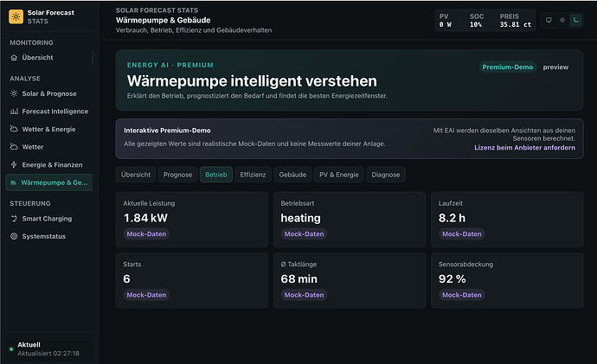Open the PV & Energie tab
The width and height of the screenshot is (597, 364).
(339, 175)
